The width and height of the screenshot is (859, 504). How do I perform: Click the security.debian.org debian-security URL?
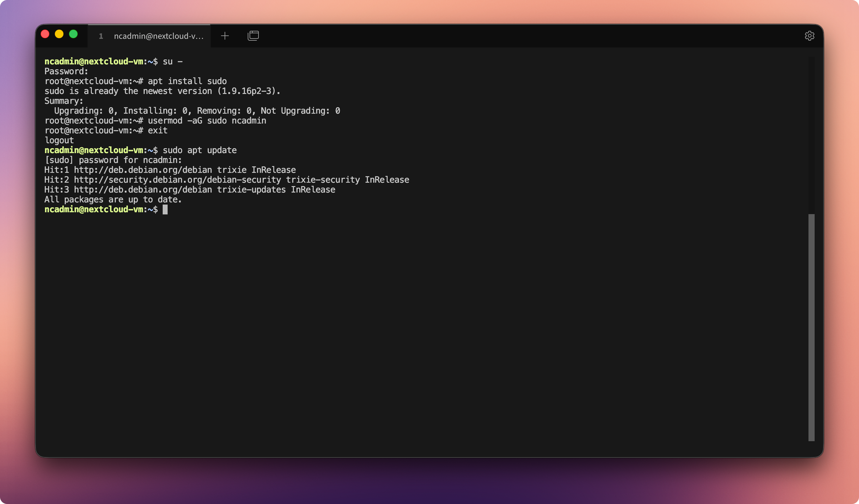pyautogui.click(x=177, y=180)
